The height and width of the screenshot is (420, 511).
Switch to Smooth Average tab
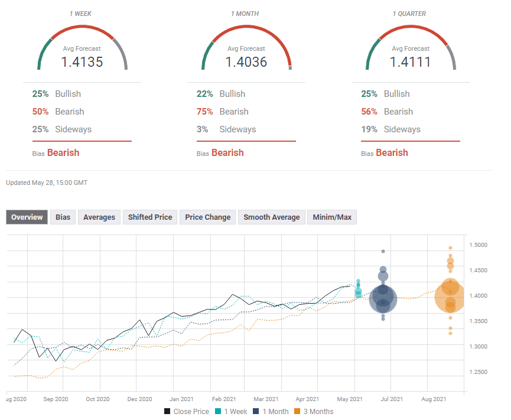point(271,217)
